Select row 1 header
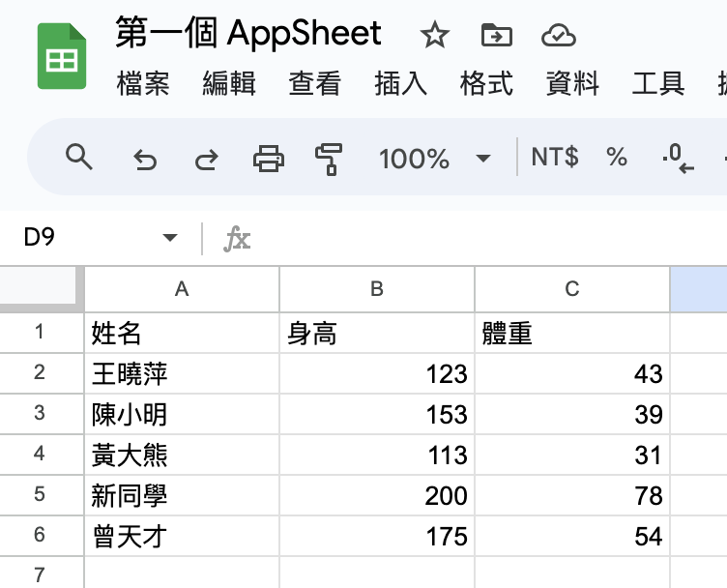The height and width of the screenshot is (588, 727). [x=41, y=333]
